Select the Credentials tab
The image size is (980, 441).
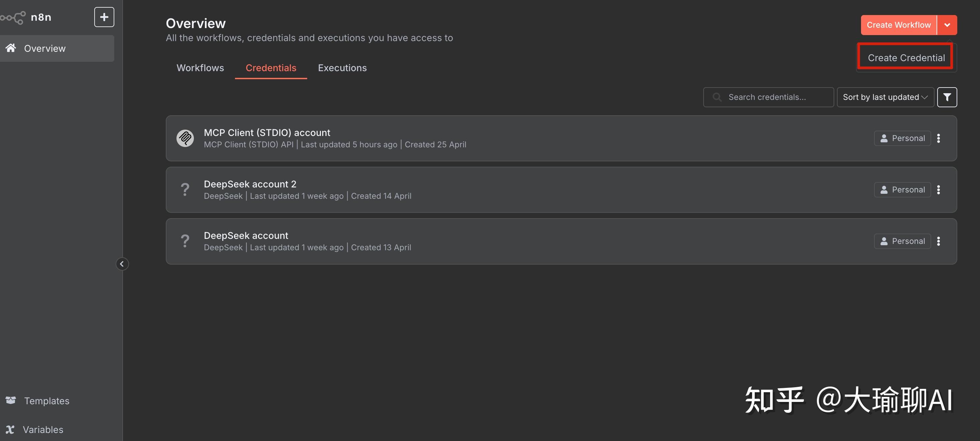pos(270,68)
